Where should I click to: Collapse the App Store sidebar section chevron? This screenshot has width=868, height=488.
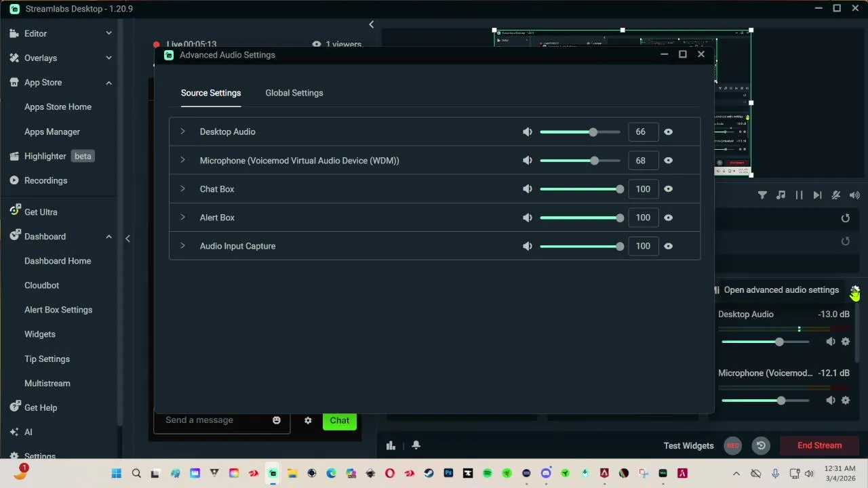coord(108,83)
